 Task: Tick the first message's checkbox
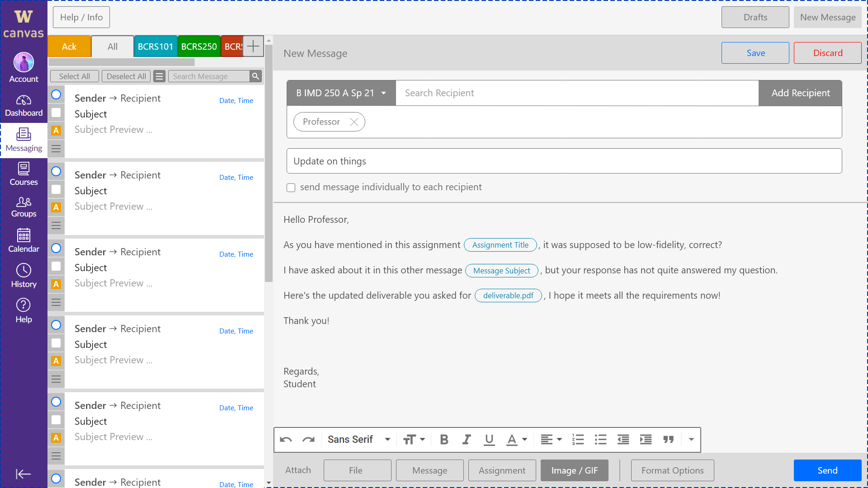56,113
